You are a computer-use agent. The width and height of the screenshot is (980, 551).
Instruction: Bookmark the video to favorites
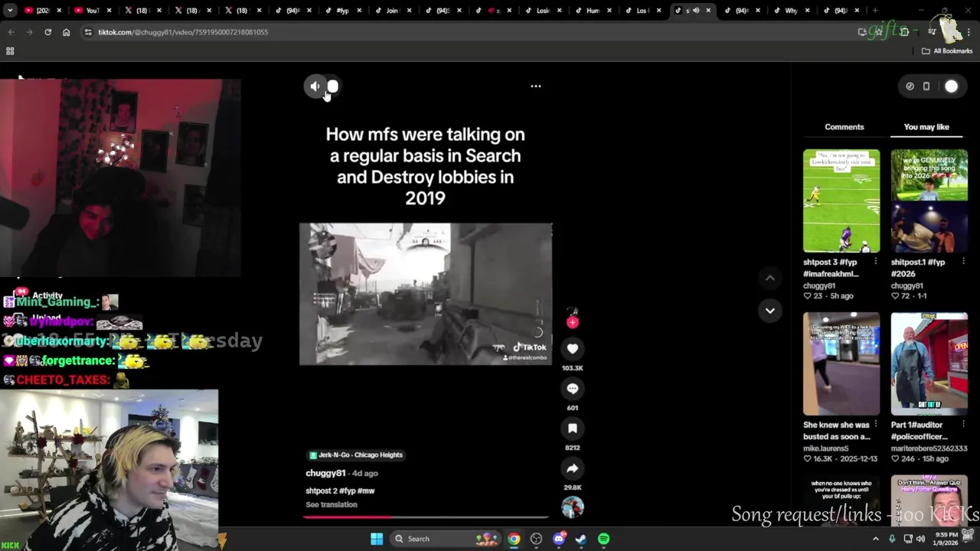point(572,429)
